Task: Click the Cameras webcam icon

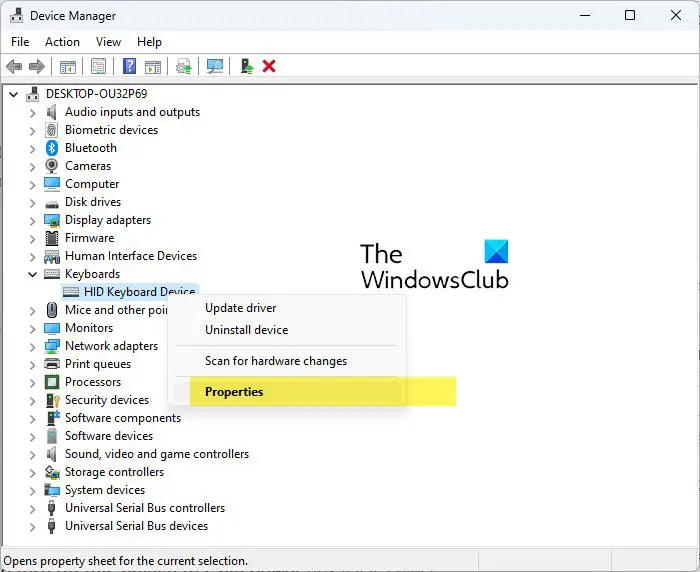Action: (x=52, y=166)
